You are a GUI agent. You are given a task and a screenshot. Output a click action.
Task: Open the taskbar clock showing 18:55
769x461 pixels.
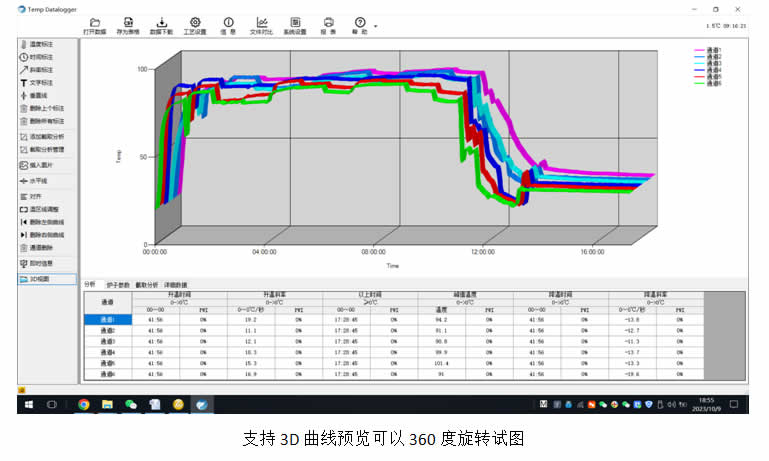[x=706, y=404]
